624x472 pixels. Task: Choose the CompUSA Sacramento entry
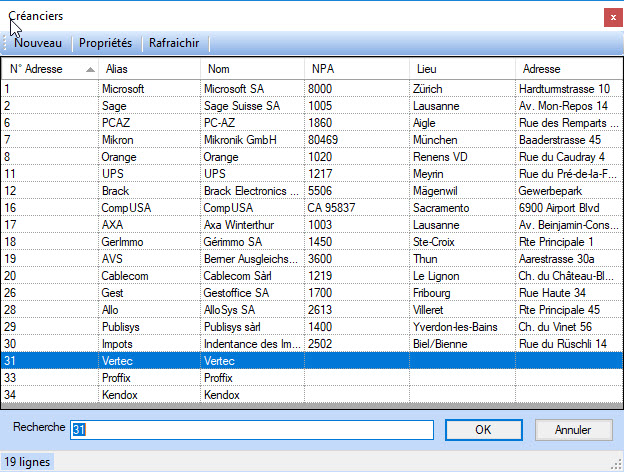(312, 208)
